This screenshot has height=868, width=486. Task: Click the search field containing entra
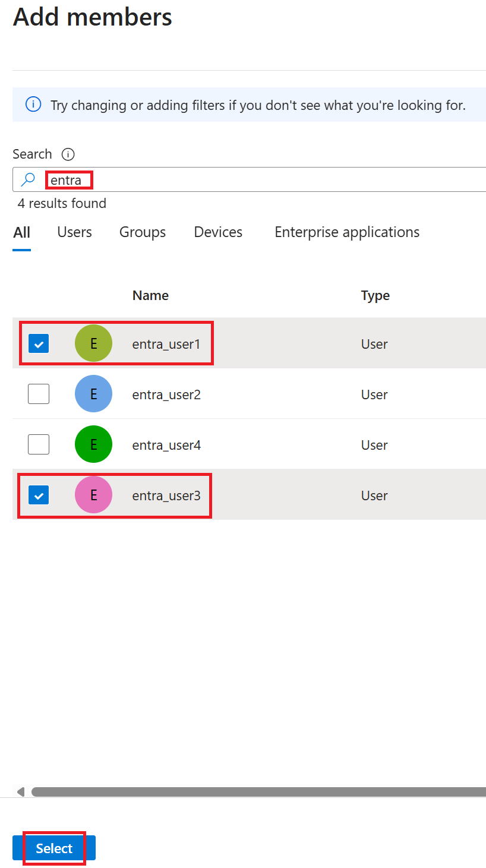[250, 179]
